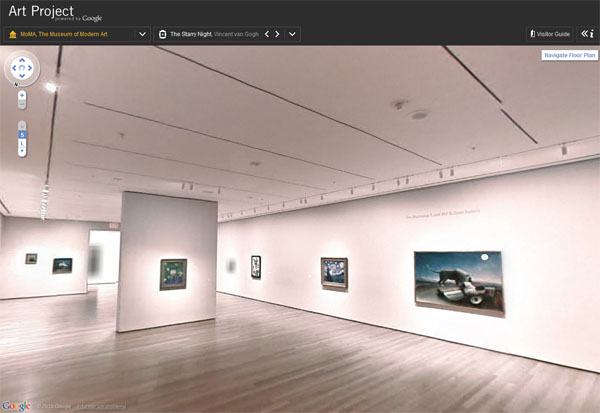
Task: Move down a floor with down arrow
Action: click(22, 152)
